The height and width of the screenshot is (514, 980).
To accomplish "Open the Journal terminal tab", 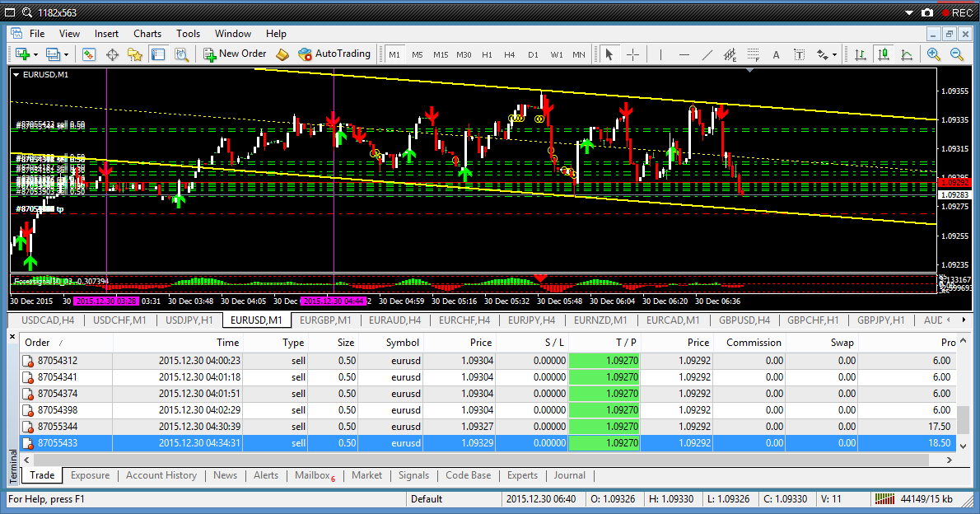I will pos(569,475).
